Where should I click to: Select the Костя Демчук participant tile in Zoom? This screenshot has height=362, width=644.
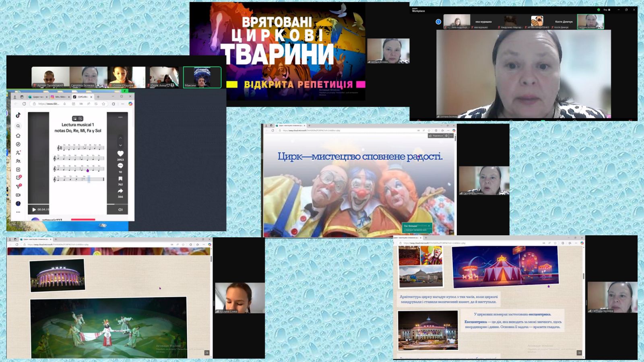563,22
